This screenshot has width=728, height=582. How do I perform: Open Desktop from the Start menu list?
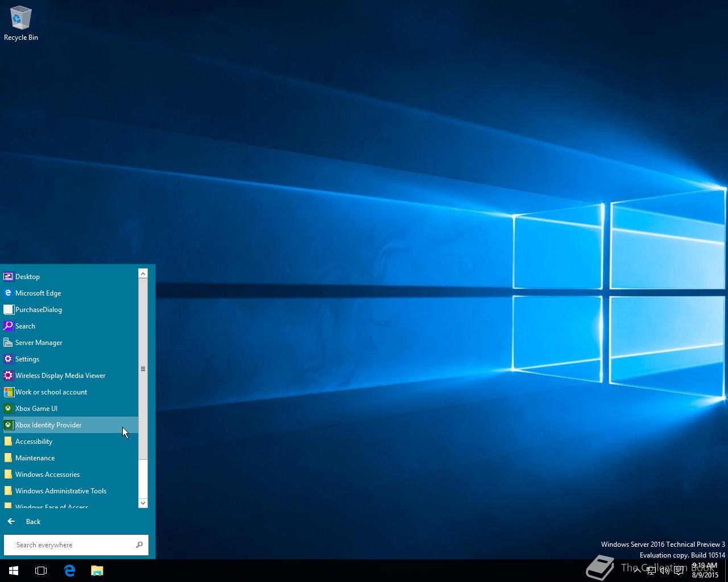click(x=71, y=277)
